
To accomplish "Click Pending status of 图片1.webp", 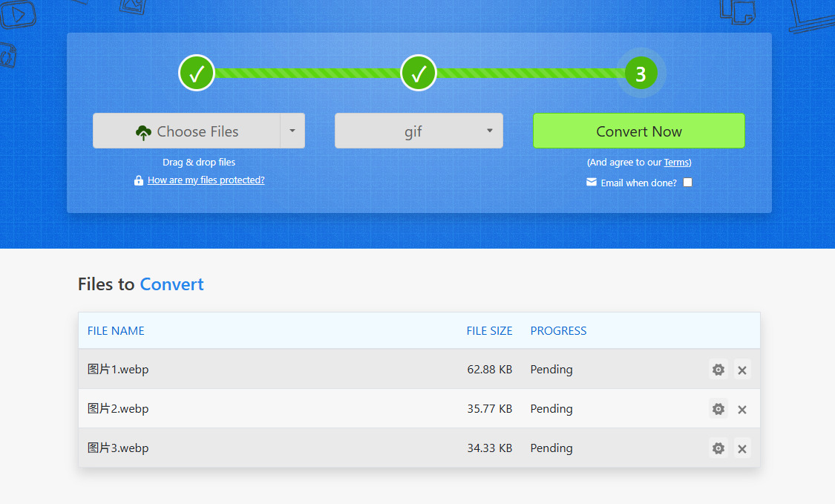I will pos(551,370).
